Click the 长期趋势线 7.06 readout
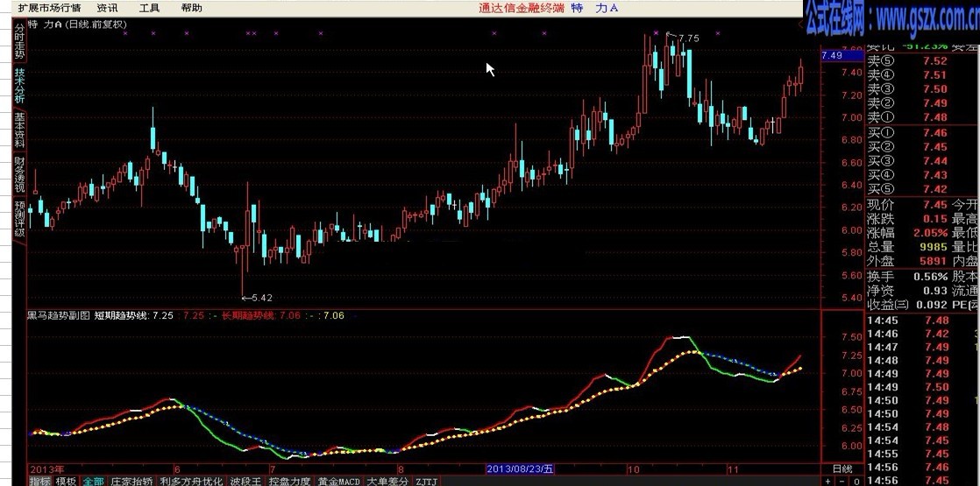Image resolution: width=980 pixels, height=486 pixels. (261, 315)
